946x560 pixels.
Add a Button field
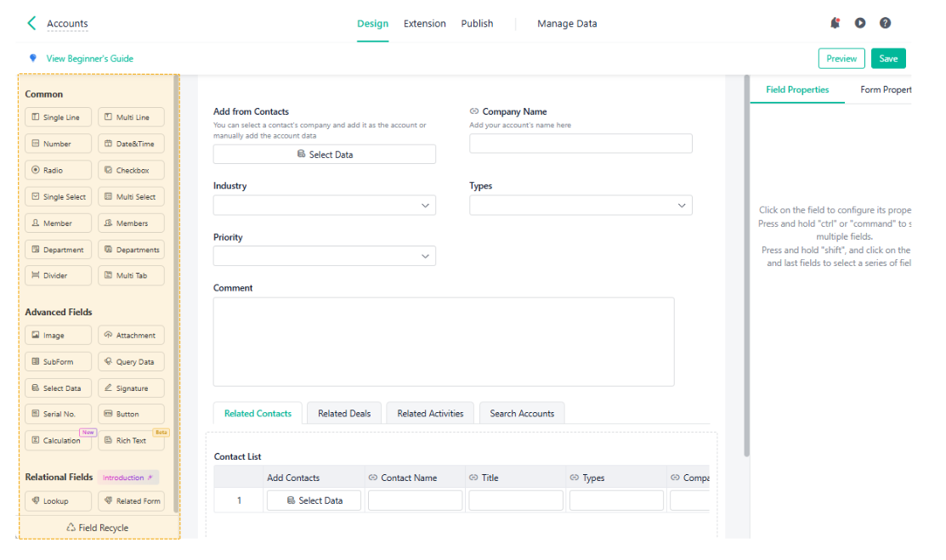(x=131, y=414)
